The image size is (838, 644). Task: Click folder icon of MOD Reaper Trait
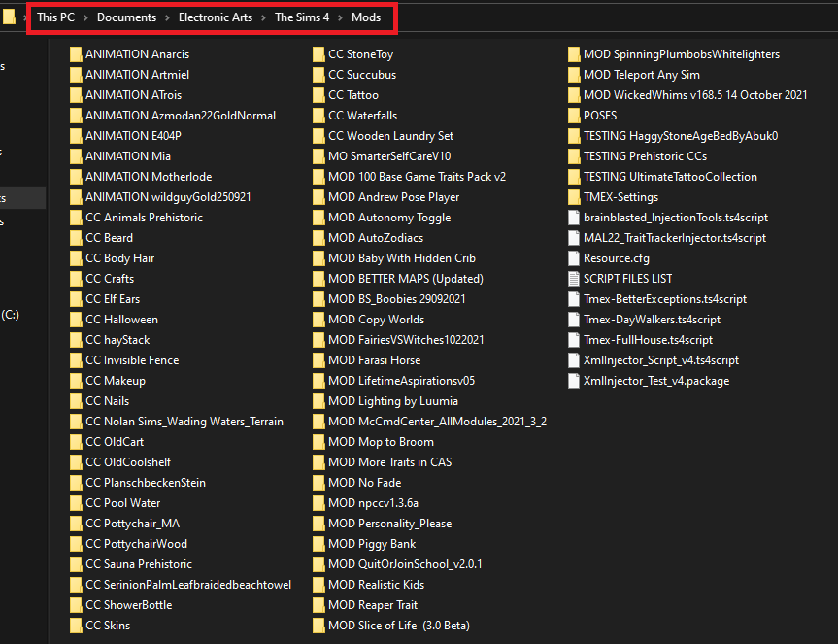tap(318, 605)
